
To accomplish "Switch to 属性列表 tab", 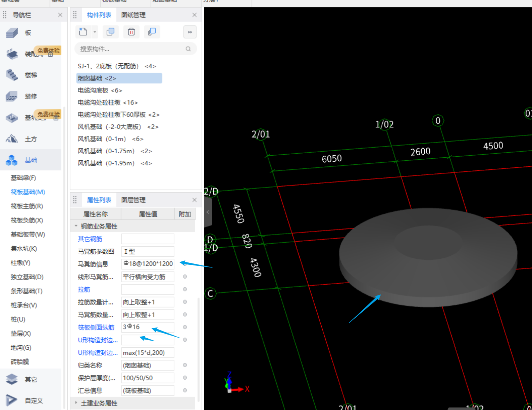I will pyautogui.click(x=99, y=200).
